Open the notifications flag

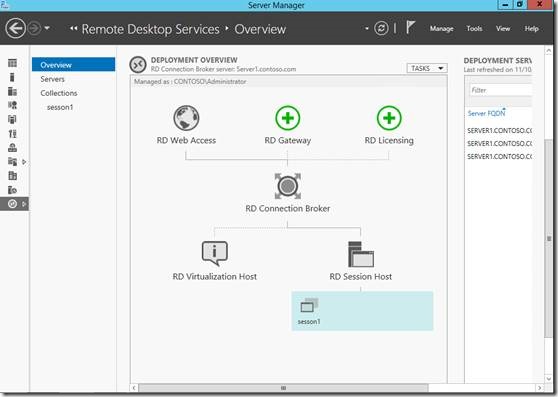pos(410,27)
